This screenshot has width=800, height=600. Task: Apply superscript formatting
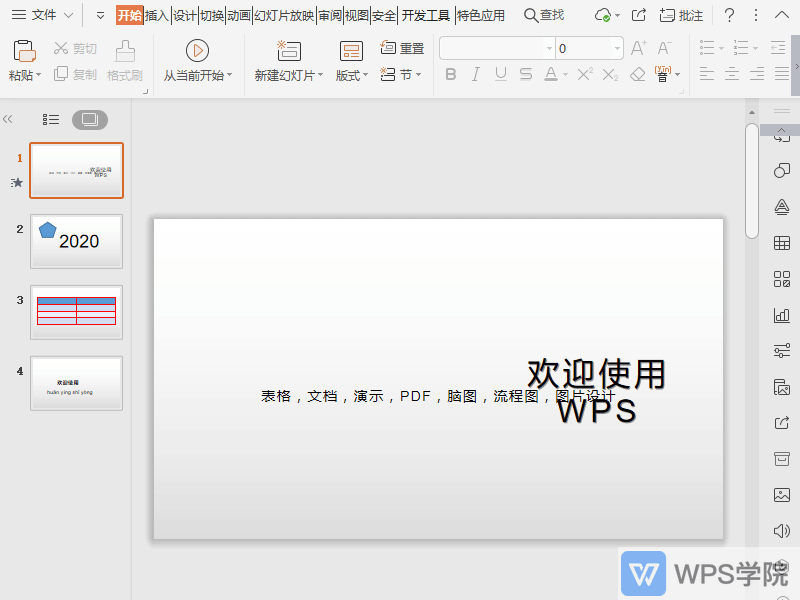click(584, 73)
